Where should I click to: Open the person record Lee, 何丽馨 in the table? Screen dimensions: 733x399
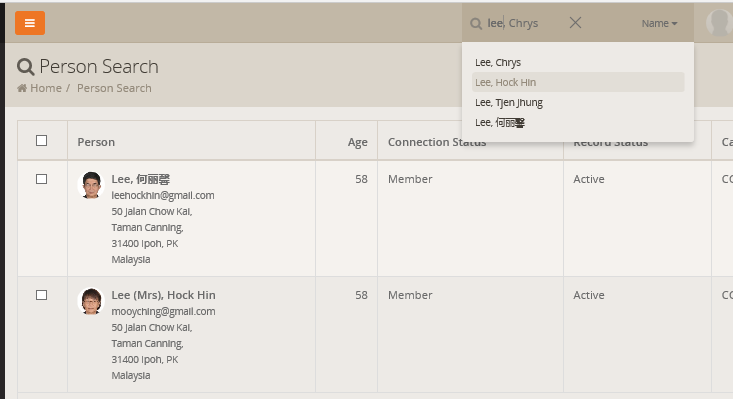141,179
